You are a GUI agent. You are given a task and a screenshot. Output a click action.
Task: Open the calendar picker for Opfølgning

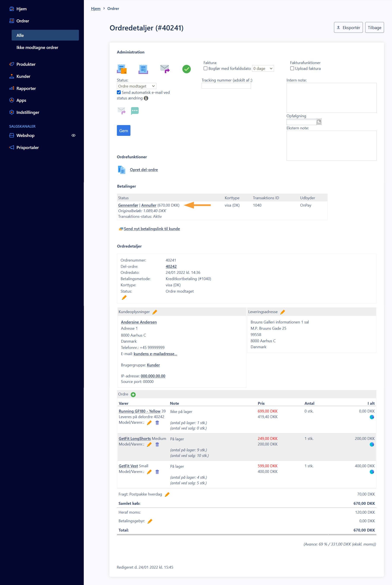(319, 122)
